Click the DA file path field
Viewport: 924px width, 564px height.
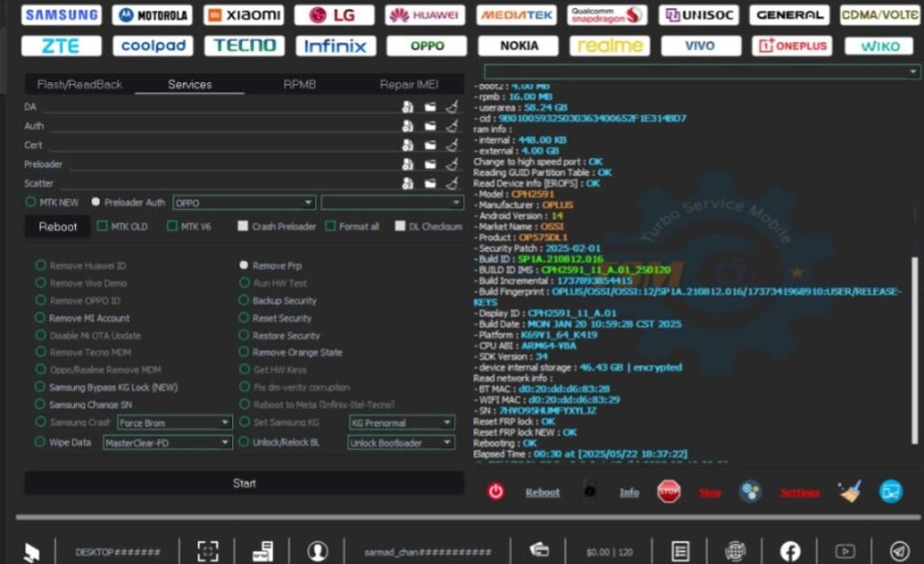coord(219,106)
